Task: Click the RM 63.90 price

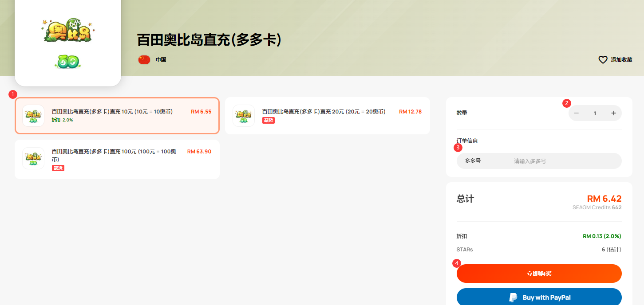Action: coord(199,152)
